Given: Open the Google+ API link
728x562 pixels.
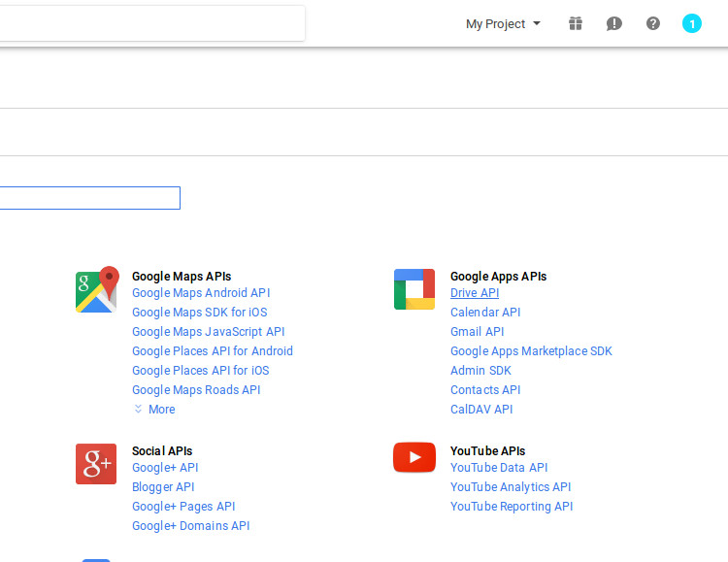Looking at the screenshot, I should pyautogui.click(x=165, y=468).
